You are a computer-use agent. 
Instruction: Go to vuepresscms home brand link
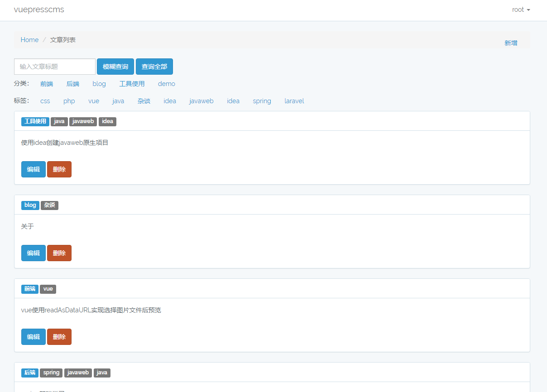click(x=39, y=10)
